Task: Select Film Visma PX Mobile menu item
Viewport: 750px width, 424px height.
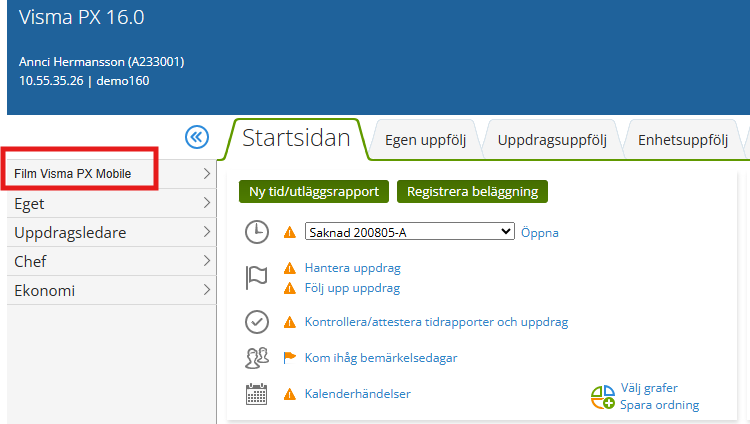Action: pyautogui.click(x=73, y=174)
